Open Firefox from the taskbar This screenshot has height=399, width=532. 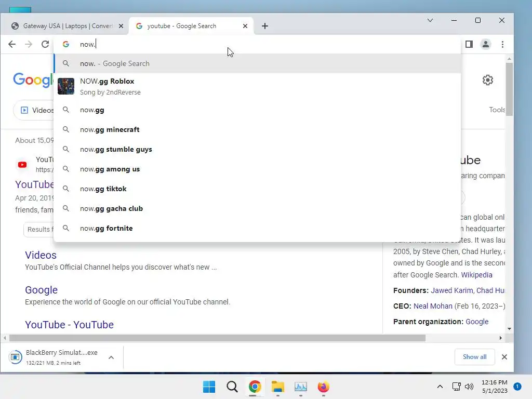323,387
